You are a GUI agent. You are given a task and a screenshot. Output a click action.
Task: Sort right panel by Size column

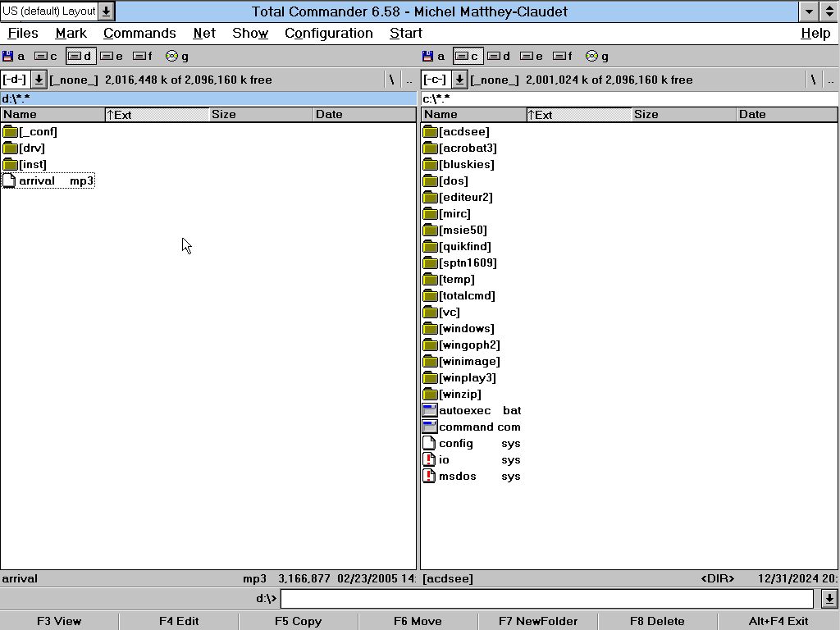tap(682, 114)
